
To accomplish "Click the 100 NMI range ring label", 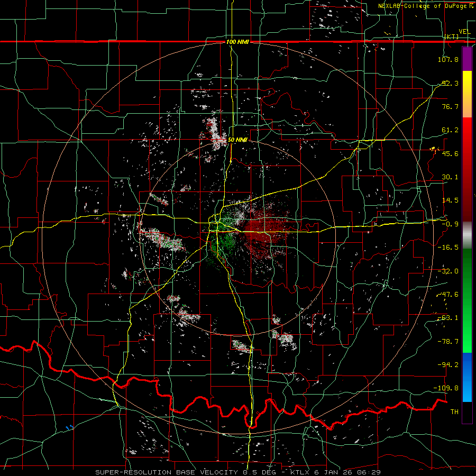I will coord(237,42).
